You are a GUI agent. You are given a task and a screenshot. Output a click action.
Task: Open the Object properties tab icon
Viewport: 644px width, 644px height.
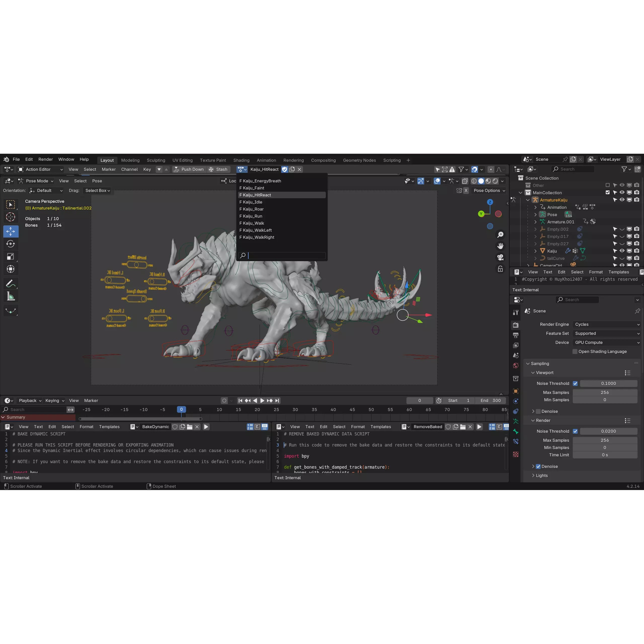[516, 391]
